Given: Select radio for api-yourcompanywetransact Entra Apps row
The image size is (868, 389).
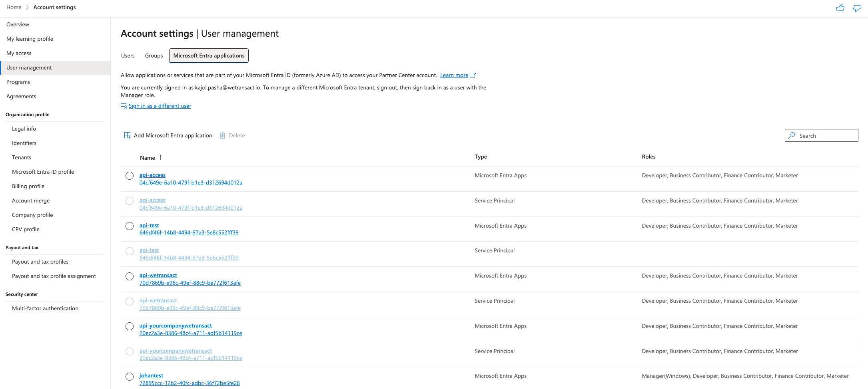Looking at the screenshot, I should 130,326.
